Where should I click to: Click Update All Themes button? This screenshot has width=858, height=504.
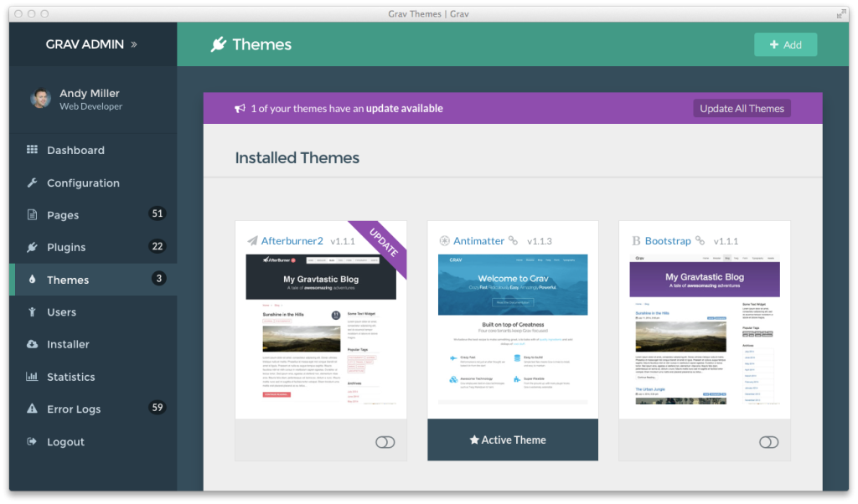point(742,108)
